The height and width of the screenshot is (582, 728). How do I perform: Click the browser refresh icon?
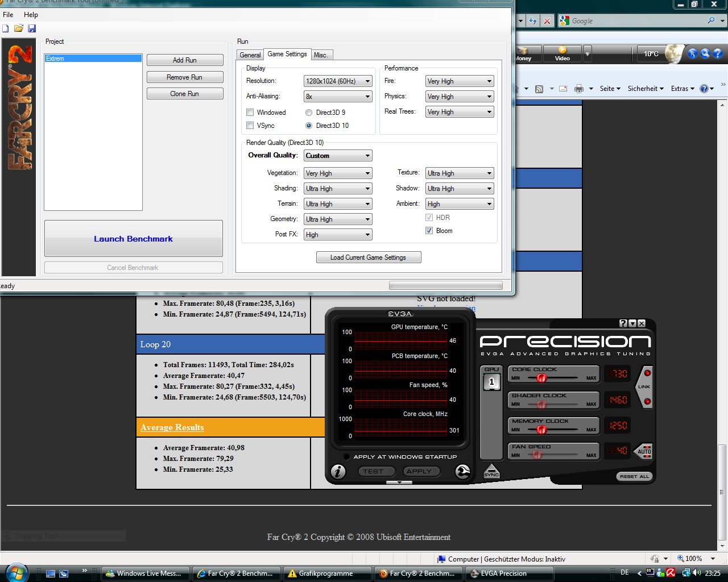coord(532,21)
